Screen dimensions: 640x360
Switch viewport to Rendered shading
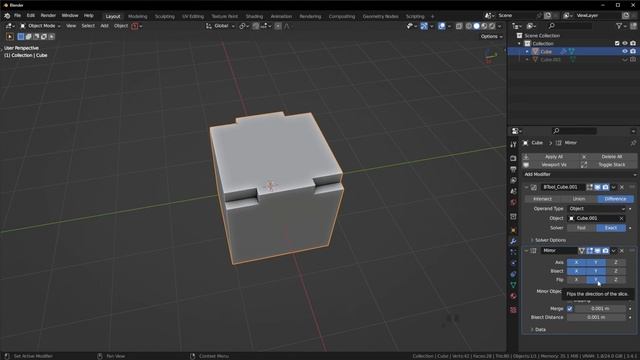[492, 26]
